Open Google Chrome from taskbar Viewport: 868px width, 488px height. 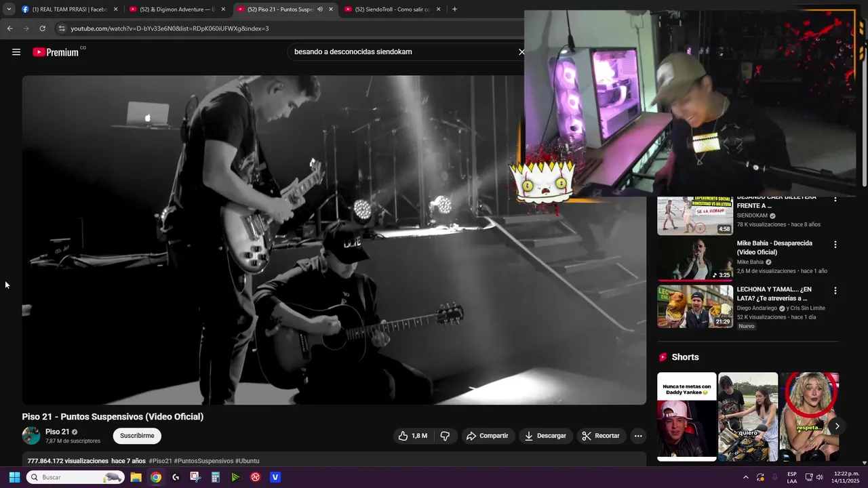point(156,477)
